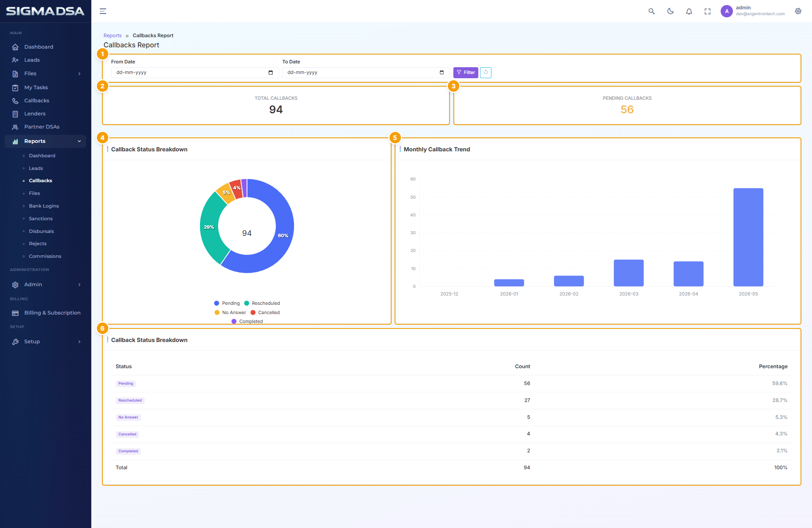Image resolution: width=812 pixels, height=528 pixels.
Task: Focus the To Date input field
Action: point(366,73)
